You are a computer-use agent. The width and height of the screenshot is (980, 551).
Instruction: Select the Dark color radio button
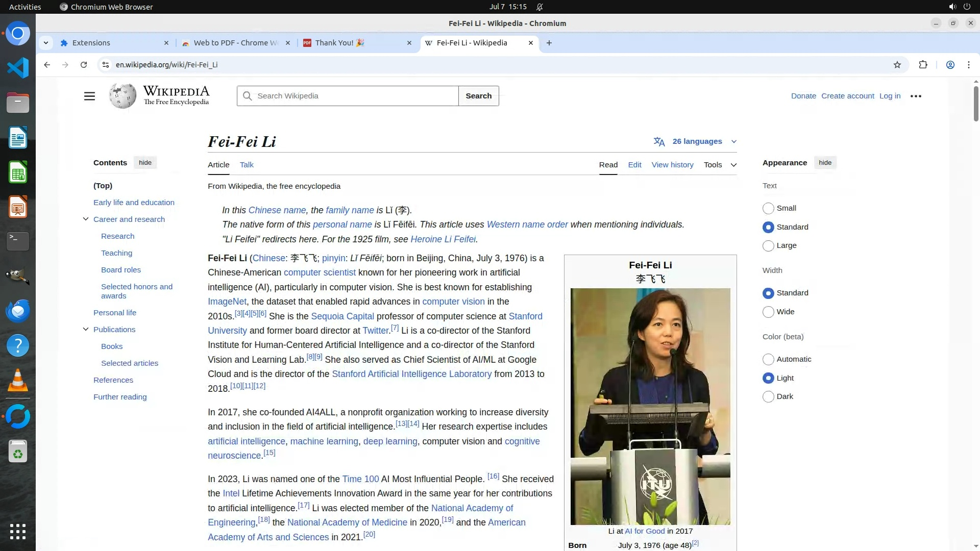click(x=768, y=396)
